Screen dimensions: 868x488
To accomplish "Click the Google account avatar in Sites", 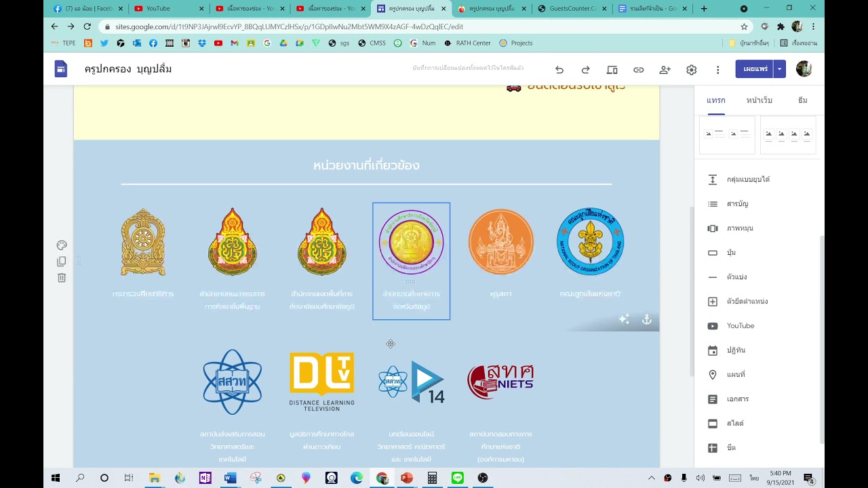I will [x=804, y=69].
